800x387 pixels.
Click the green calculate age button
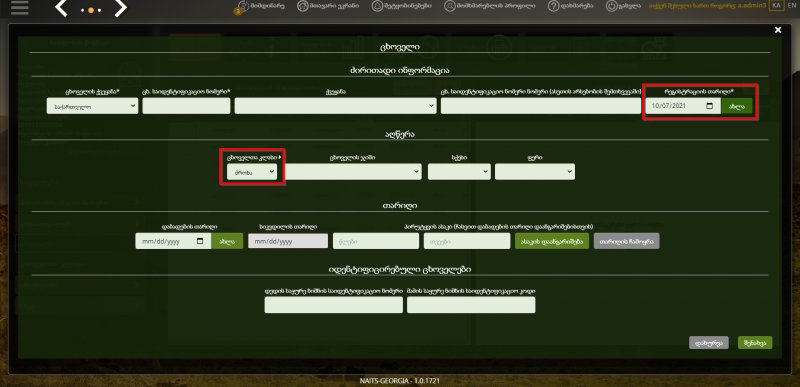552,241
